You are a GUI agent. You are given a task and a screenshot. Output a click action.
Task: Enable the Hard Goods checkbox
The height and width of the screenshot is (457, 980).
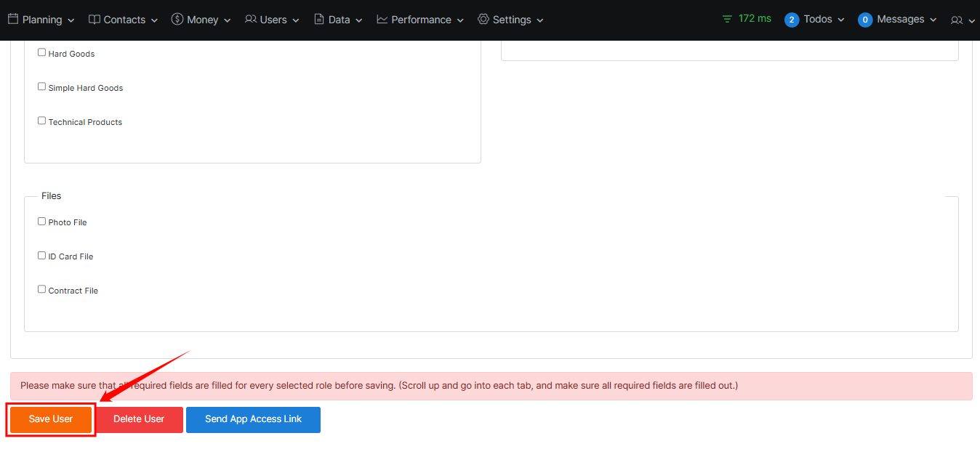point(42,52)
